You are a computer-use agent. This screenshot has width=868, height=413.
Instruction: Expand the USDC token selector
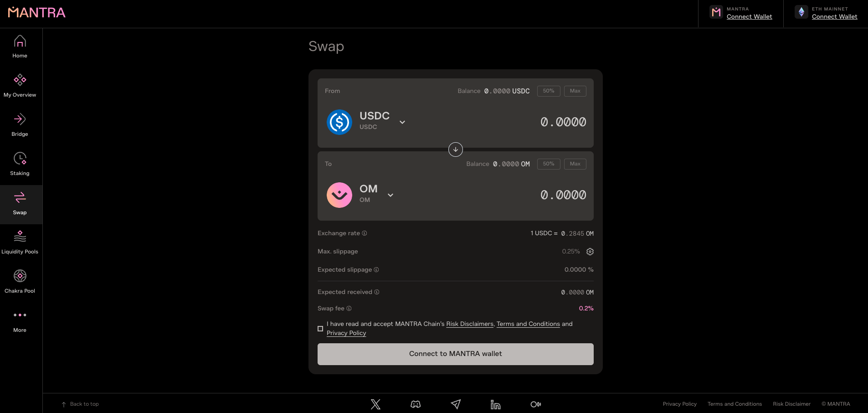402,122
